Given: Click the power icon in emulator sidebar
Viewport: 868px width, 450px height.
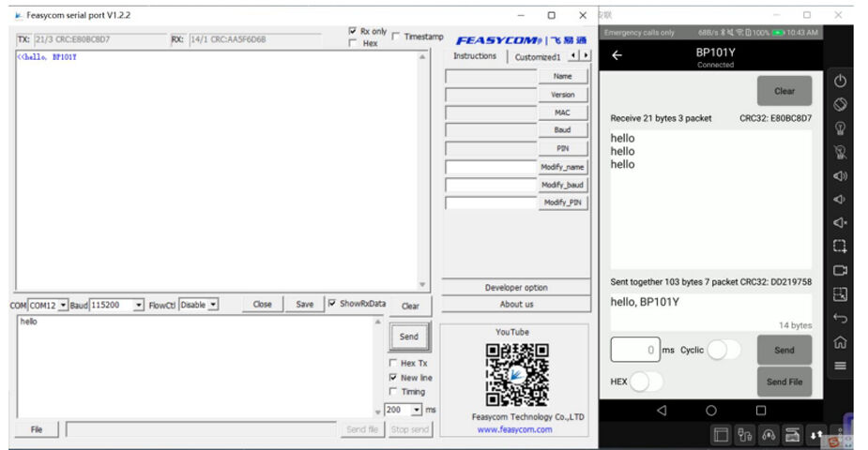Looking at the screenshot, I should tap(840, 81).
